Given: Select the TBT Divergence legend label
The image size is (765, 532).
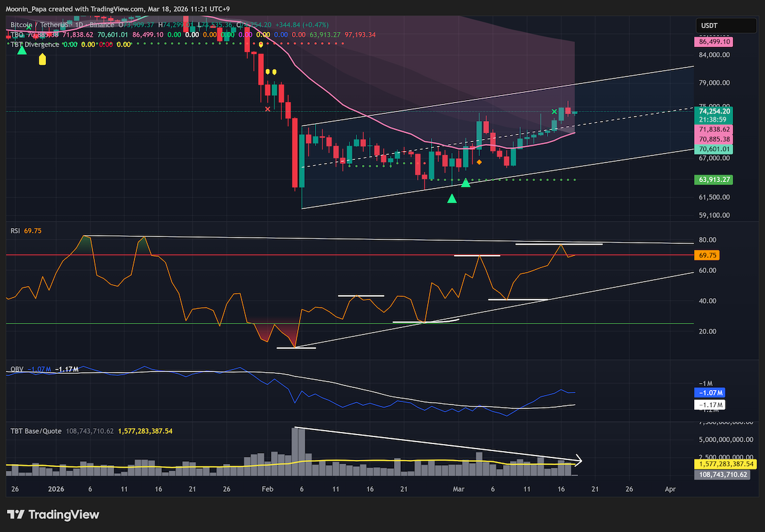Looking at the screenshot, I should tap(34, 45).
